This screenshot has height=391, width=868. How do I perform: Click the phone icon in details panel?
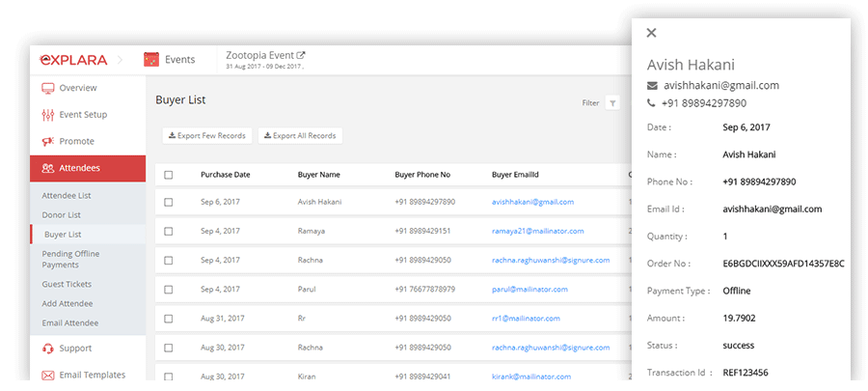tap(651, 103)
